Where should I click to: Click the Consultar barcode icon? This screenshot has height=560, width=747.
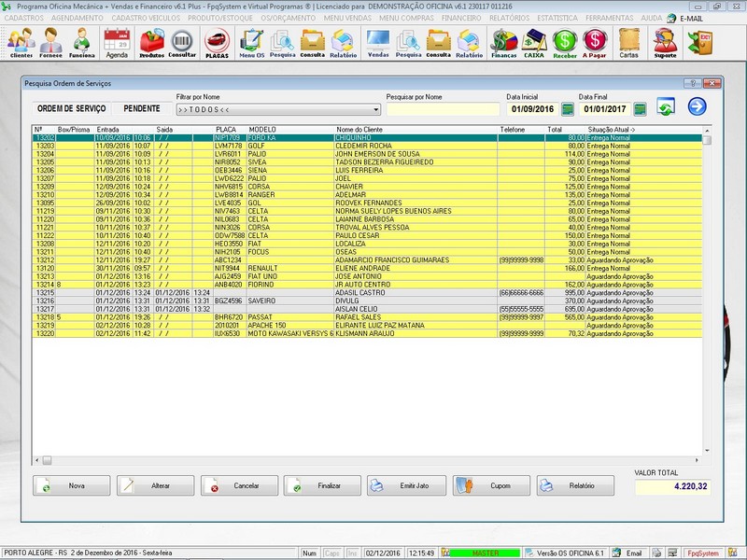pyautogui.click(x=182, y=43)
